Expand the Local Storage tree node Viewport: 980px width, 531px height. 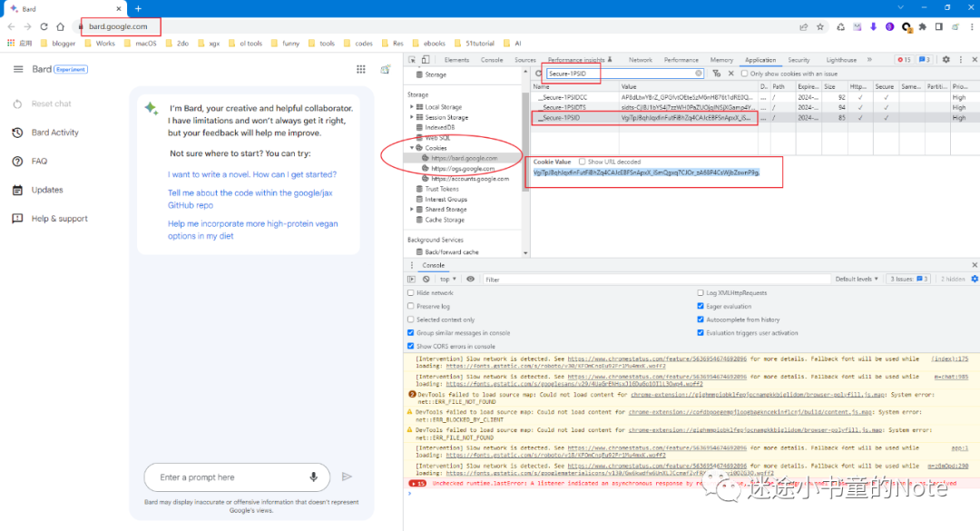[x=412, y=107]
